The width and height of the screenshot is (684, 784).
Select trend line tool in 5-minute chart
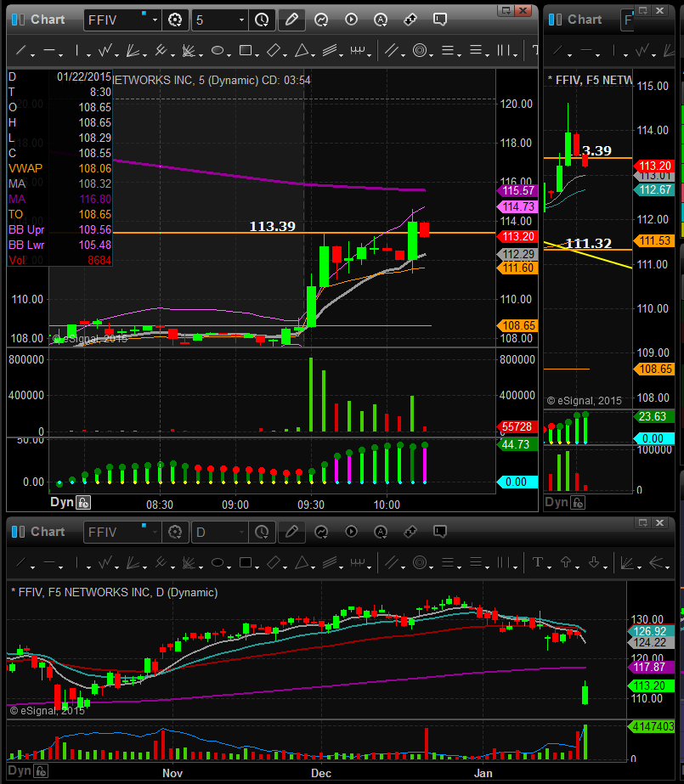[x=21, y=50]
